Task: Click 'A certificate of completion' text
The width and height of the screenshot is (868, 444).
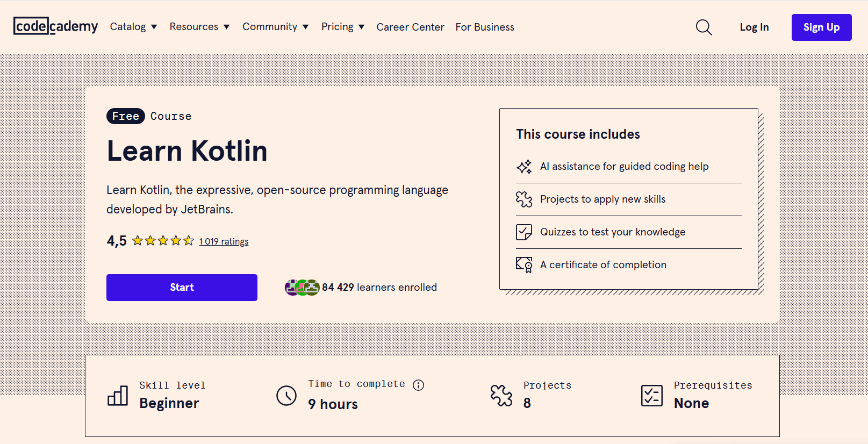Action: pos(603,265)
